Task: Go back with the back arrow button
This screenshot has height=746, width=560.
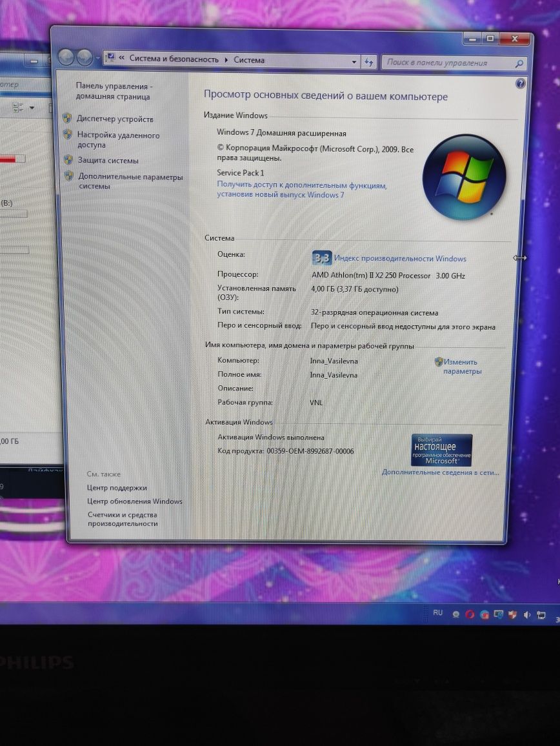Action: (x=66, y=57)
